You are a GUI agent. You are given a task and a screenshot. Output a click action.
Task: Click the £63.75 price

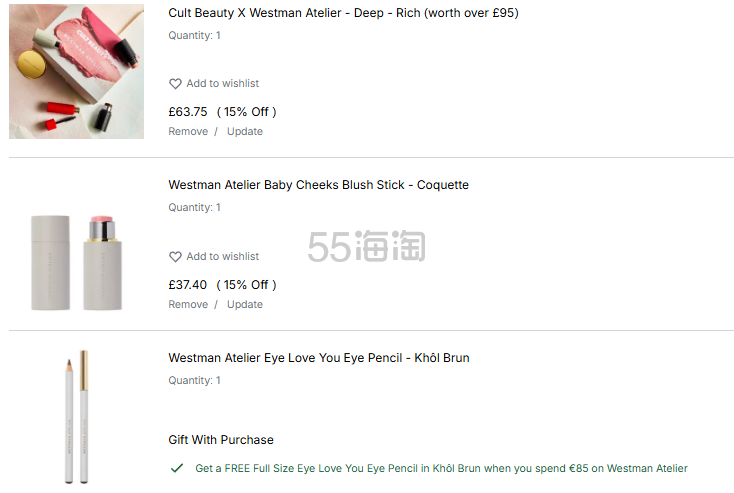(x=188, y=112)
